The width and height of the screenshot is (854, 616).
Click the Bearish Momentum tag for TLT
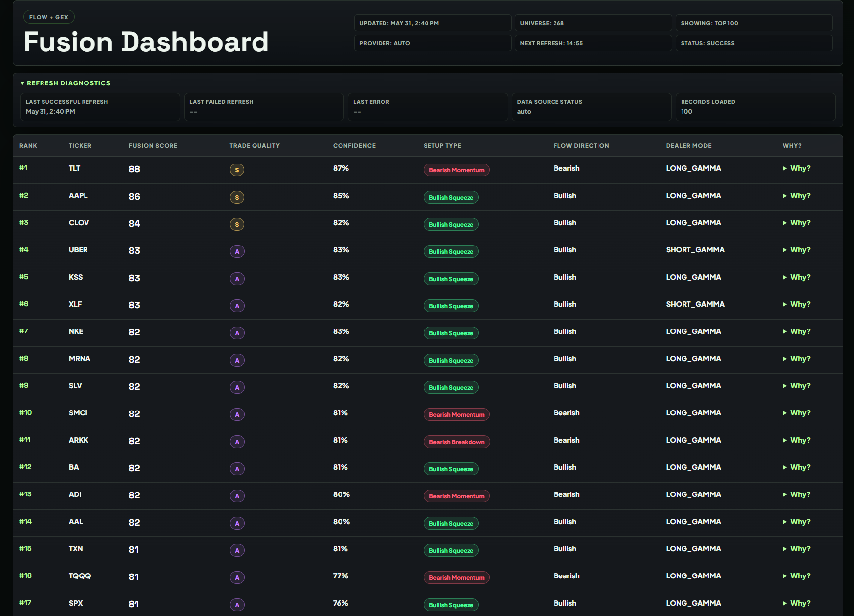coord(457,170)
